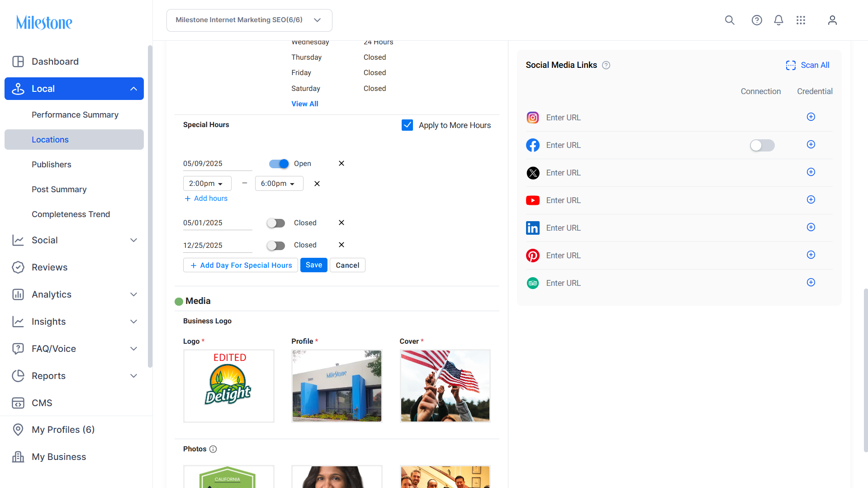Click Add Day For Special Hours button
The height and width of the screenshot is (488, 868).
point(241,265)
